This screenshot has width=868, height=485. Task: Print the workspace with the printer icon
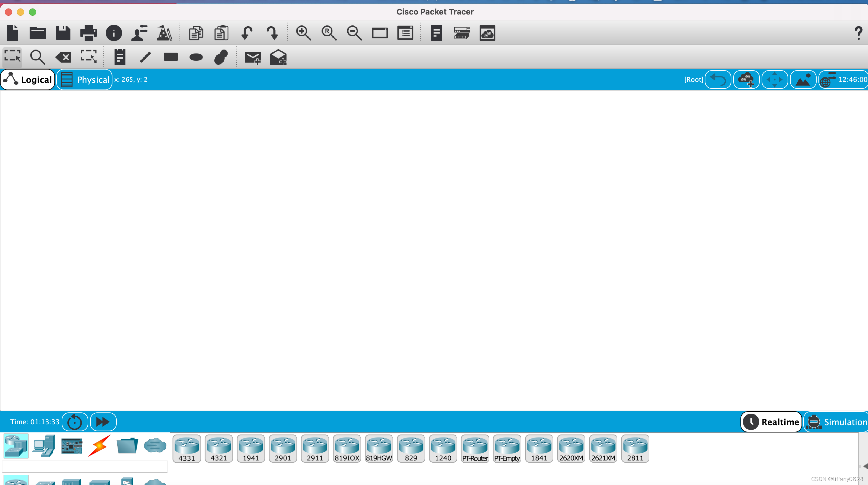(x=89, y=33)
